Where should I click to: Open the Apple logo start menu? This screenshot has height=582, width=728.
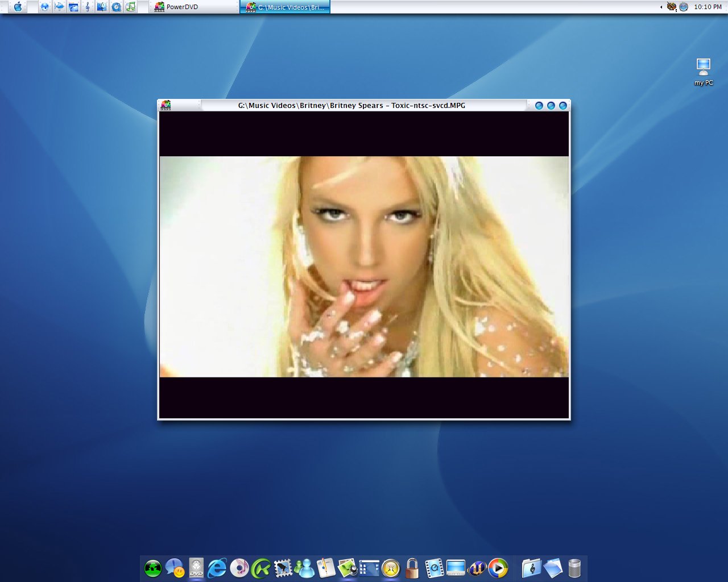tap(18, 7)
